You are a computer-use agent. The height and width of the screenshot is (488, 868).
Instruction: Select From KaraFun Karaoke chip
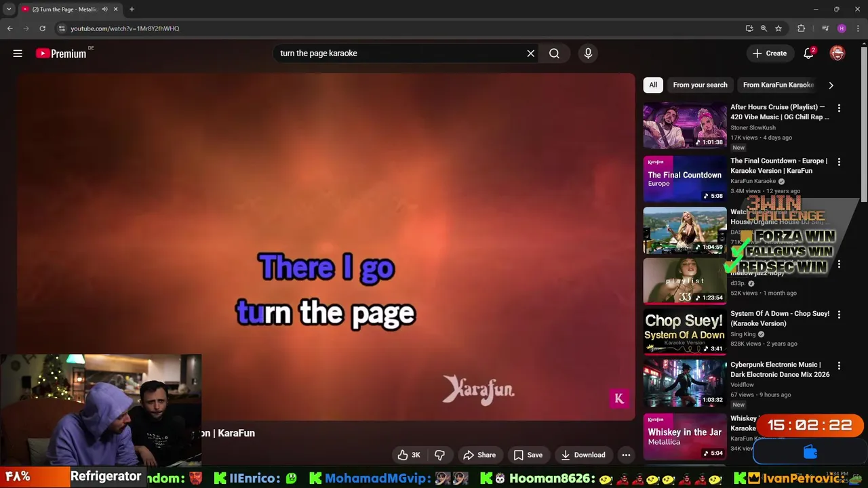(778, 85)
